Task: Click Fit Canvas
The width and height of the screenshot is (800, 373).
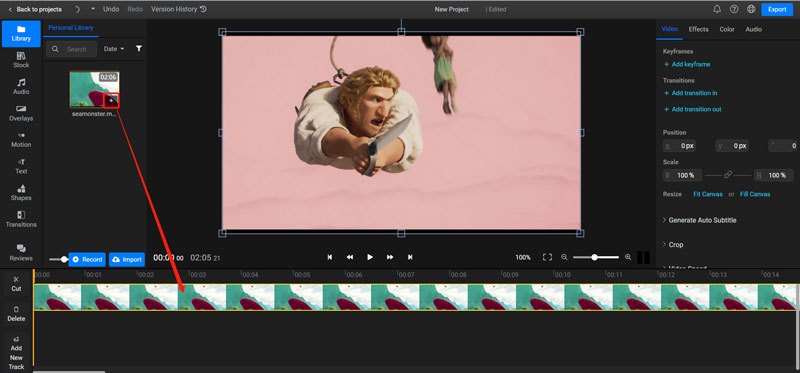Action: [x=708, y=194]
